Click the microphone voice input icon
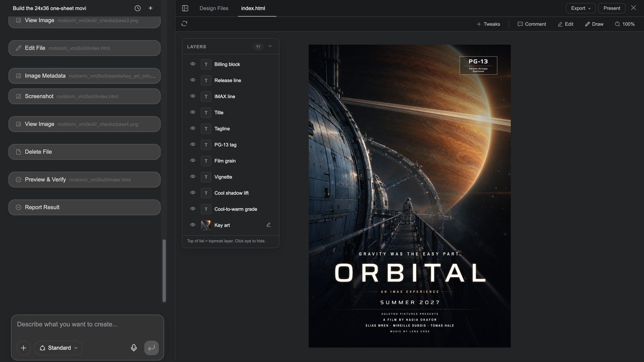 tap(134, 348)
